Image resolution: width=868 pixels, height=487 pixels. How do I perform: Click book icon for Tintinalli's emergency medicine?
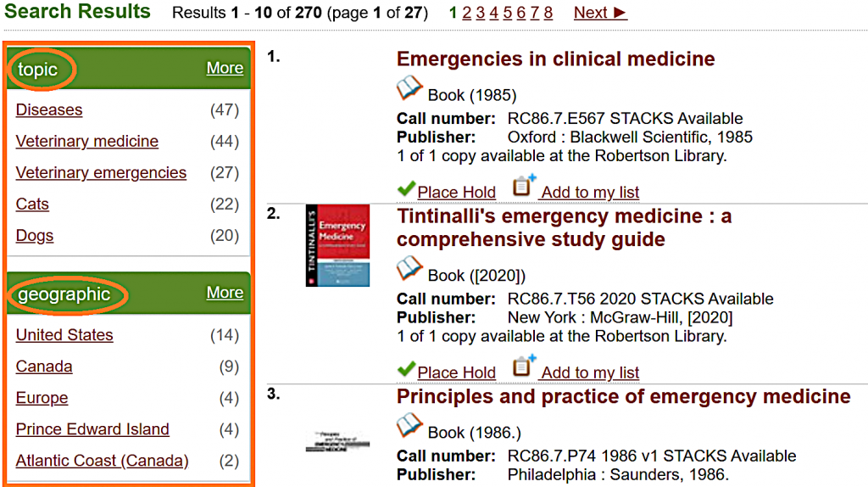(x=409, y=269)
